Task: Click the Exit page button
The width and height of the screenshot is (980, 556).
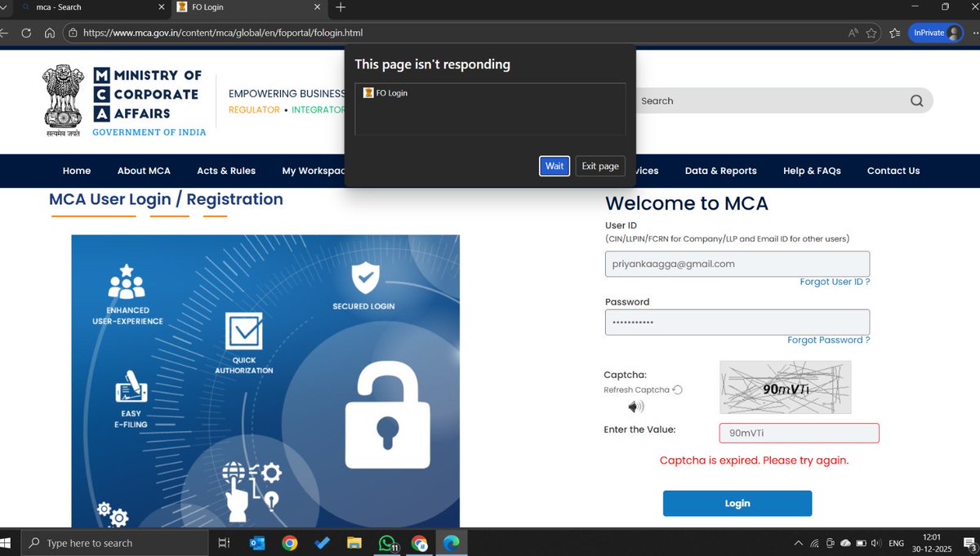Action: click(x=600, y=166)
